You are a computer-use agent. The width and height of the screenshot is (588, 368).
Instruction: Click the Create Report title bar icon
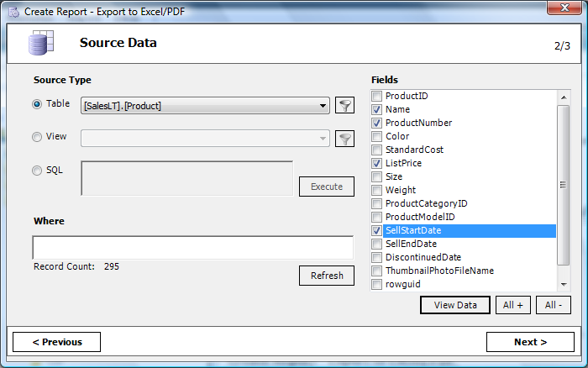coord(14,12)
